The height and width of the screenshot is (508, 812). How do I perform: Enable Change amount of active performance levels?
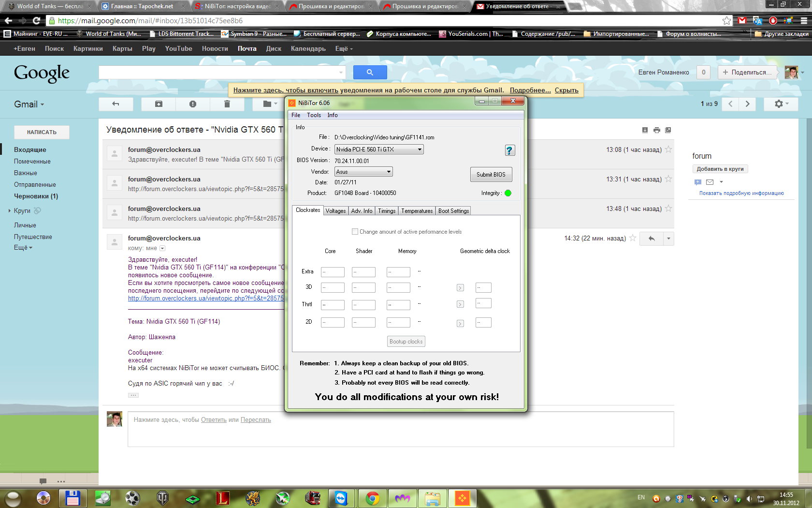(355, 232)
